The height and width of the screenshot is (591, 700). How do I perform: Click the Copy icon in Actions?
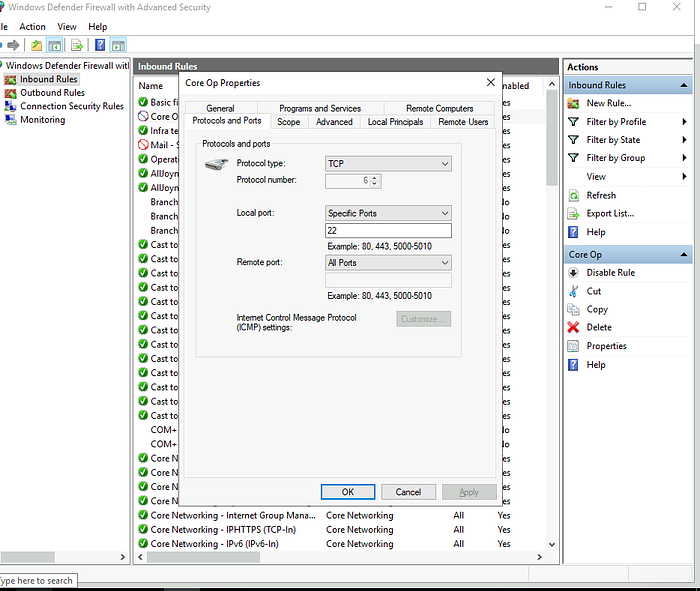[x=573, y=309]
